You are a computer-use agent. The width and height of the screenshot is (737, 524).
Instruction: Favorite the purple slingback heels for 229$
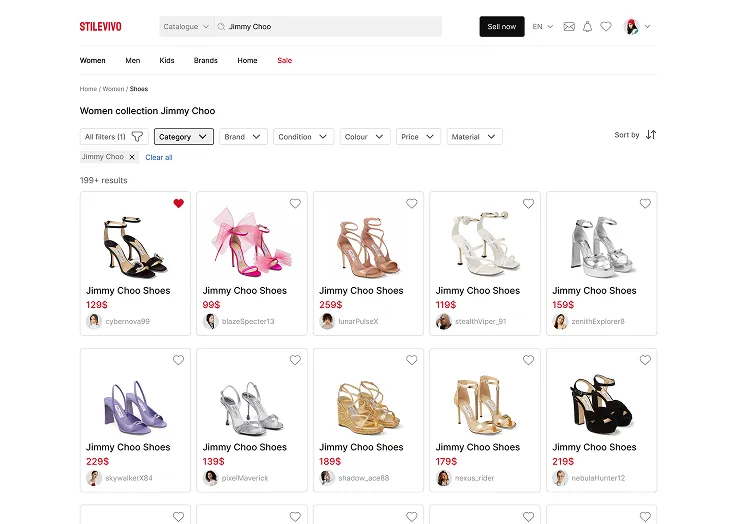[x=179, y=360]
